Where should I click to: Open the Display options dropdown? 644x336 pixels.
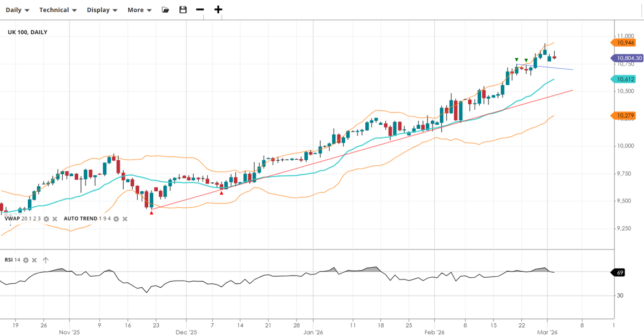pyautogui.click(x=102, y=10)
